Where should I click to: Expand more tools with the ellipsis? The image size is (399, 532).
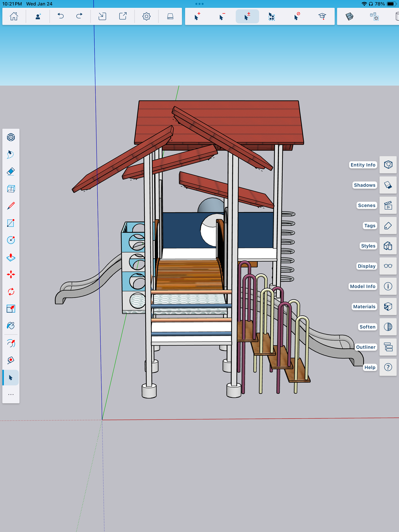[11, 394]
